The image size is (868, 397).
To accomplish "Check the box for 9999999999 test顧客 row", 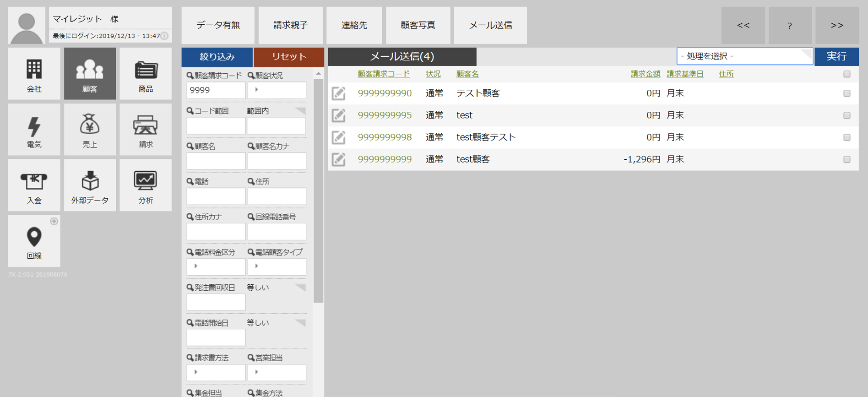I will pyautogui.click(x=847, y=159).
